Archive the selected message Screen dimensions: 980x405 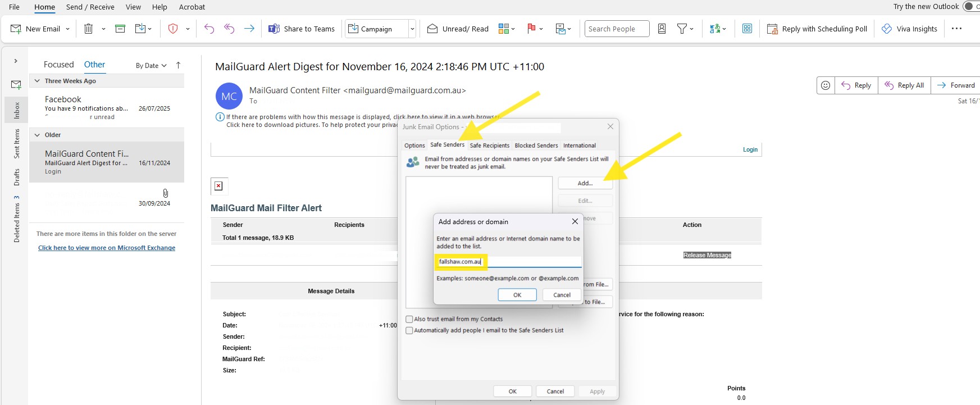coord(120,29)
